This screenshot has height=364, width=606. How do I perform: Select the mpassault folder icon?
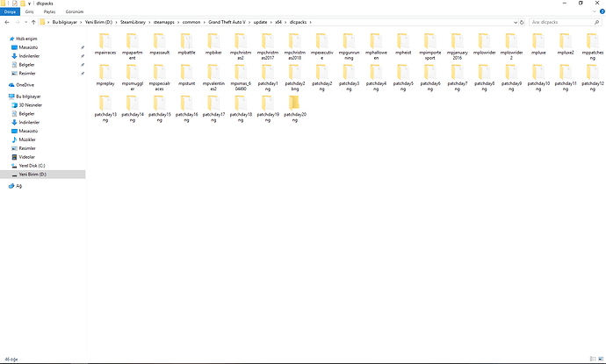(x=159, y=40)
